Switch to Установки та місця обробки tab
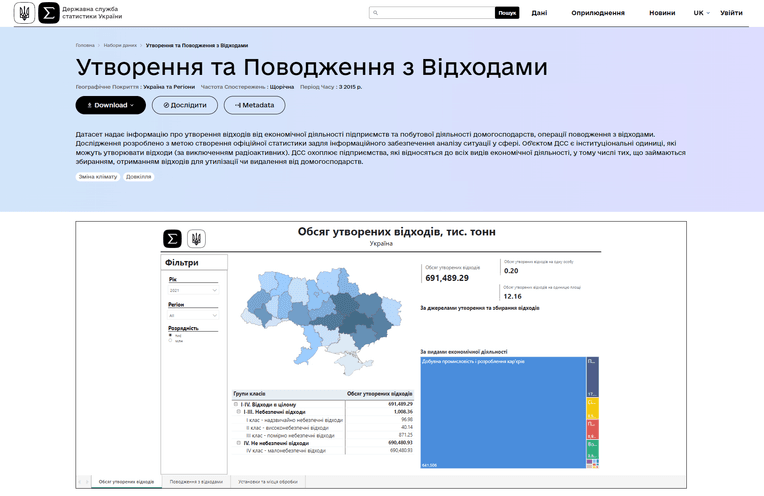 (x=267, y=482)
